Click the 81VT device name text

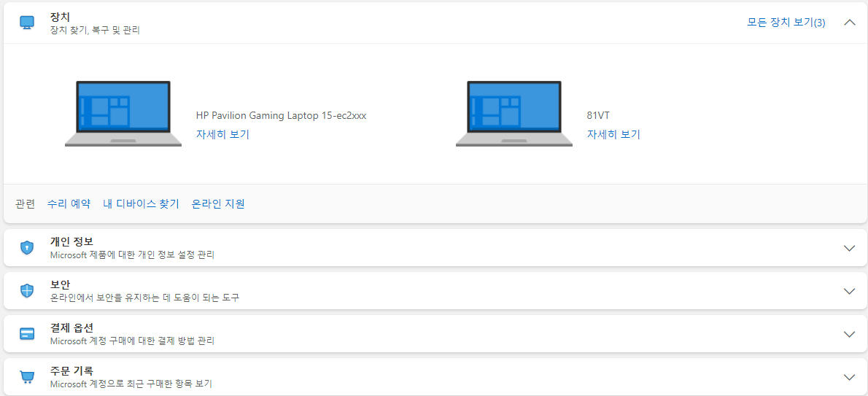pyautogui.click(x=598, y=116)
